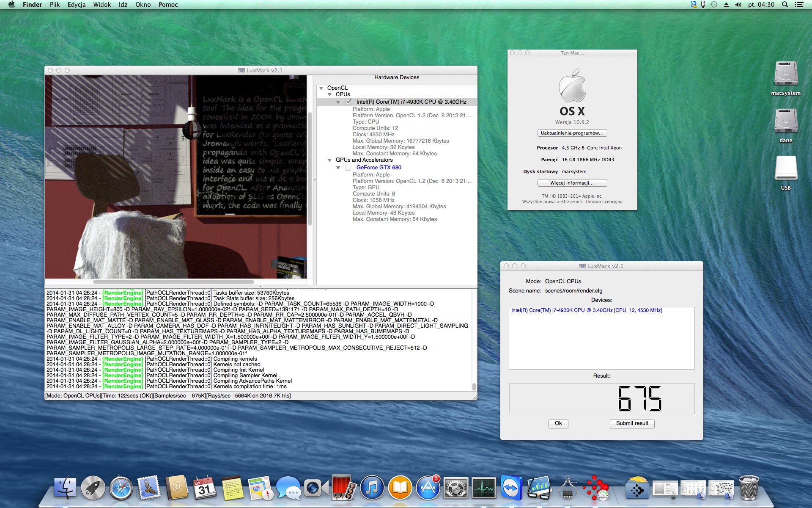
Task: Open the Okno menu
Action: coord(143,5)
